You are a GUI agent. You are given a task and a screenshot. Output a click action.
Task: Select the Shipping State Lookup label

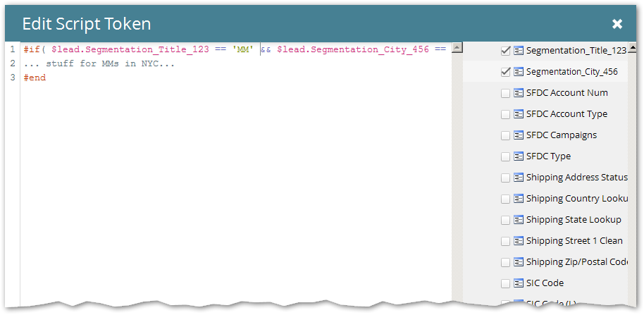574,220
